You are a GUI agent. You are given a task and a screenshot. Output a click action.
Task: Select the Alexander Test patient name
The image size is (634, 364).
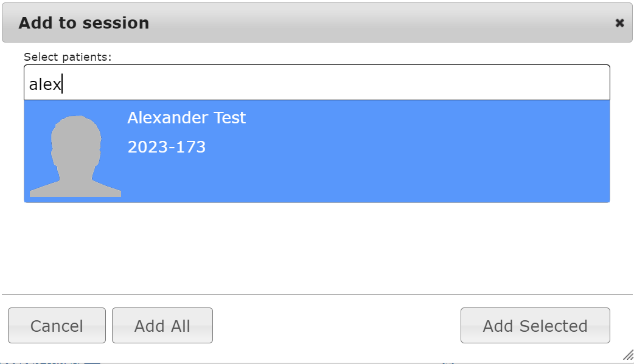click(186, 118)
